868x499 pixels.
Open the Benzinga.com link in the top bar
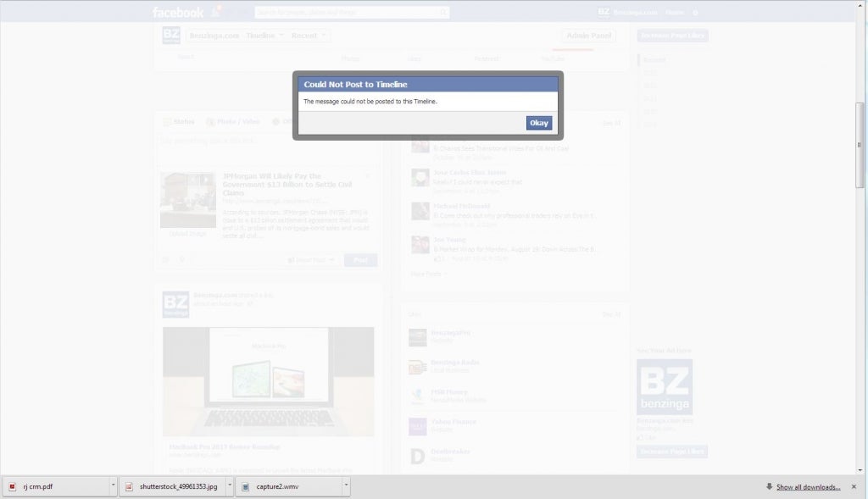pos(635,12)
